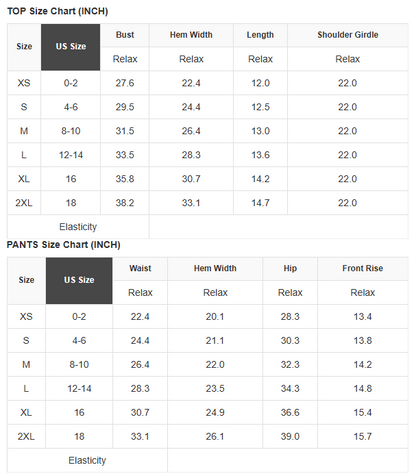The height and width of the screenshot is (476, 416).
Task: Click the Waist column header in PANTS chart
Action: point(140,269)
